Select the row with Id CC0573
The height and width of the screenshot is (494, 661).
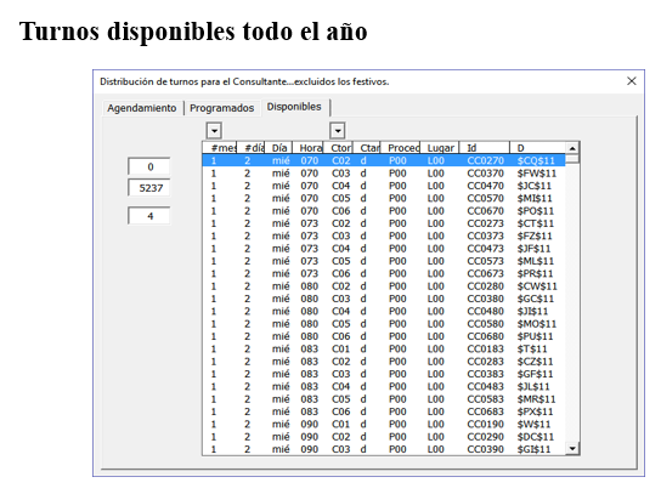pyautogui.click(x=384, y=261)
